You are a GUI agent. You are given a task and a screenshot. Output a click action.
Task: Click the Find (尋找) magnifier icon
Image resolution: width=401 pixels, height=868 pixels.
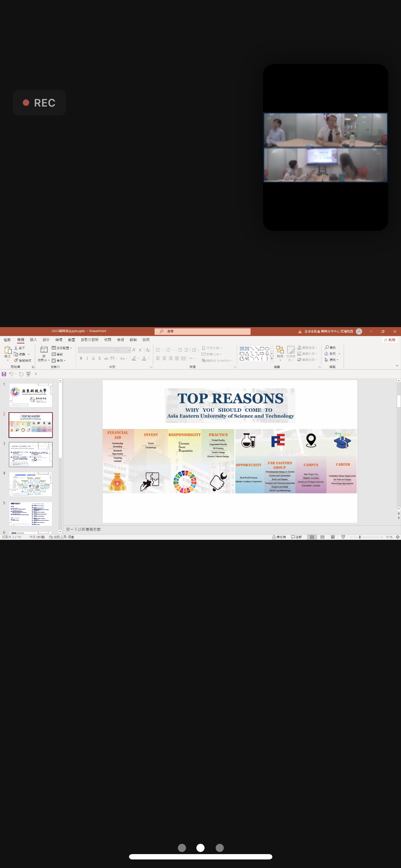327,347
